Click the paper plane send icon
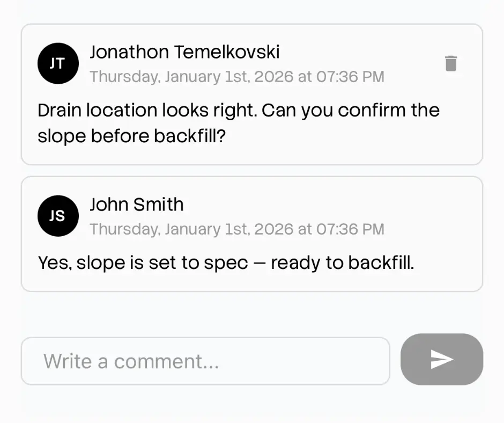The image size is (504, 423). pyautogui.click(x=442, y=360)
